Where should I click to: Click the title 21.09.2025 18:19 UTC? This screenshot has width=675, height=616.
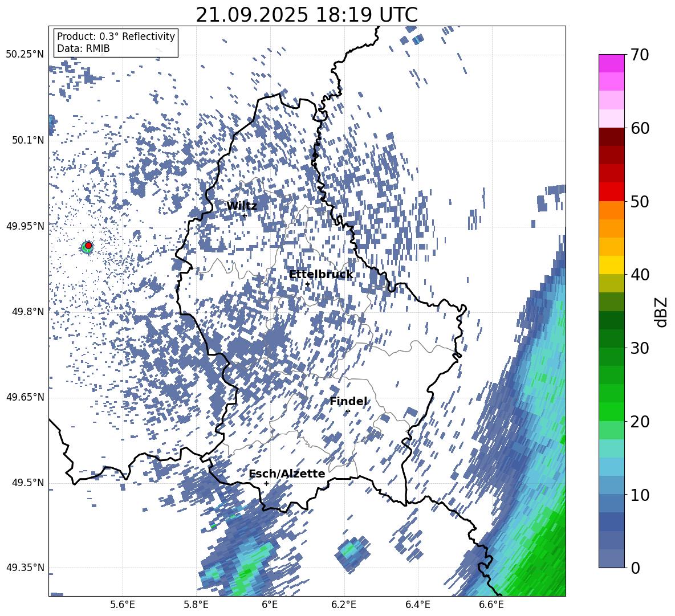tap(307, 15)
